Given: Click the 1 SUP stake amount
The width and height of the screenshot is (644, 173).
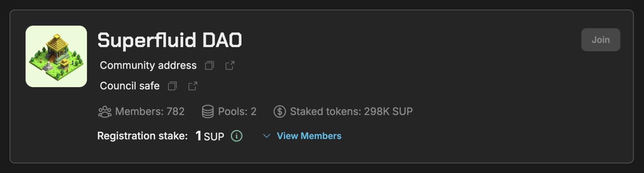Looking at the screenshot, I should point(210,136).
